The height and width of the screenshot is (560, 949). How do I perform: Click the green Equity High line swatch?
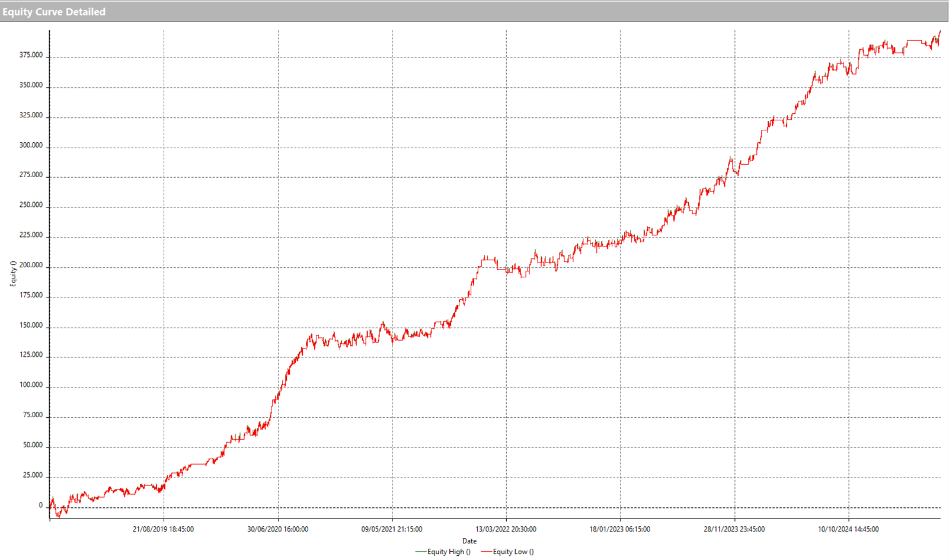click(x=421, y=552)
